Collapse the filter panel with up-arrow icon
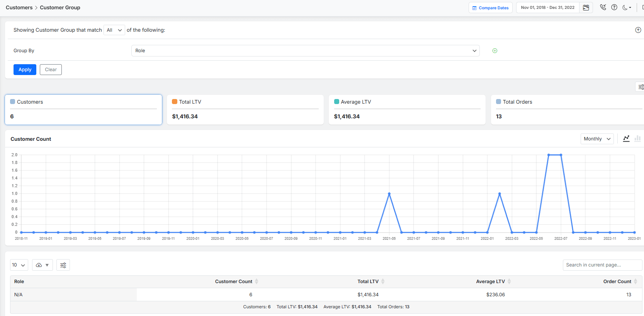Viewport: 644px width, 316px height. point(638,30)
